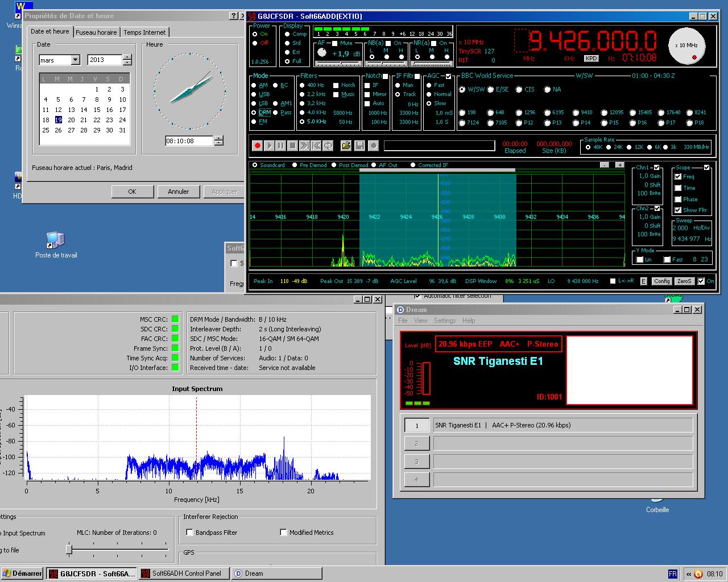Click the G8JCFSDR window title bar icon
This screenshot has width=728, height=582.
(253, 16)
